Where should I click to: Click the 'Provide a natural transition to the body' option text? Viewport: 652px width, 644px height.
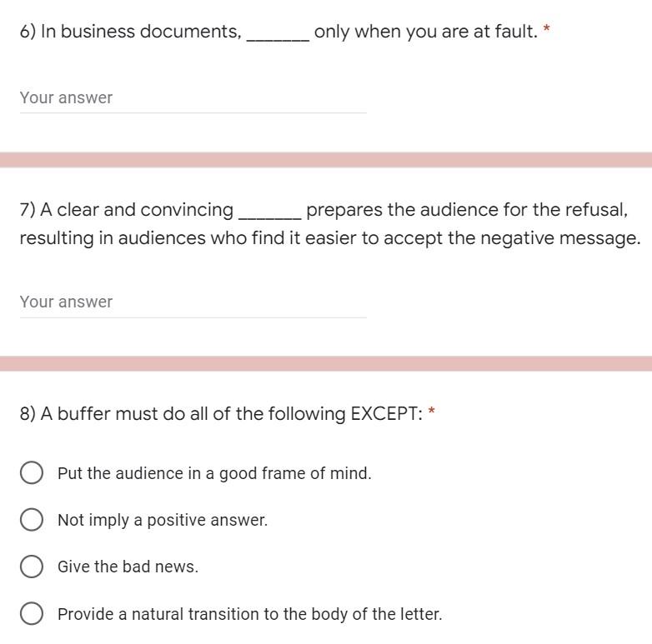249,614
